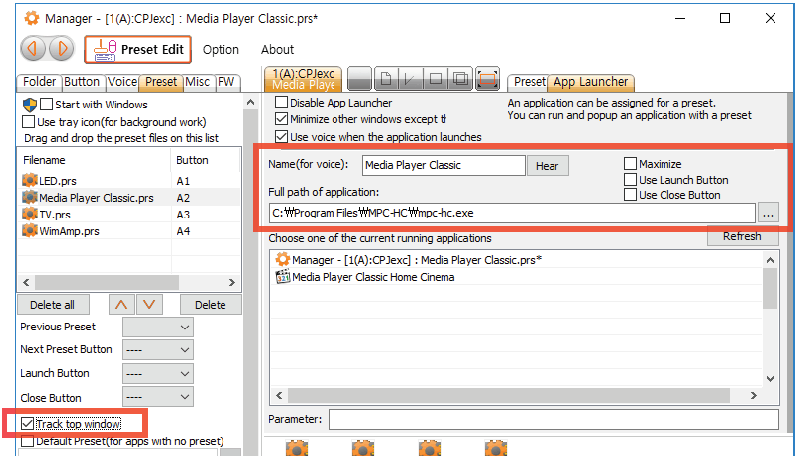Click the Hear button
This screenshot has width=799, height=458.
point(547,166)
